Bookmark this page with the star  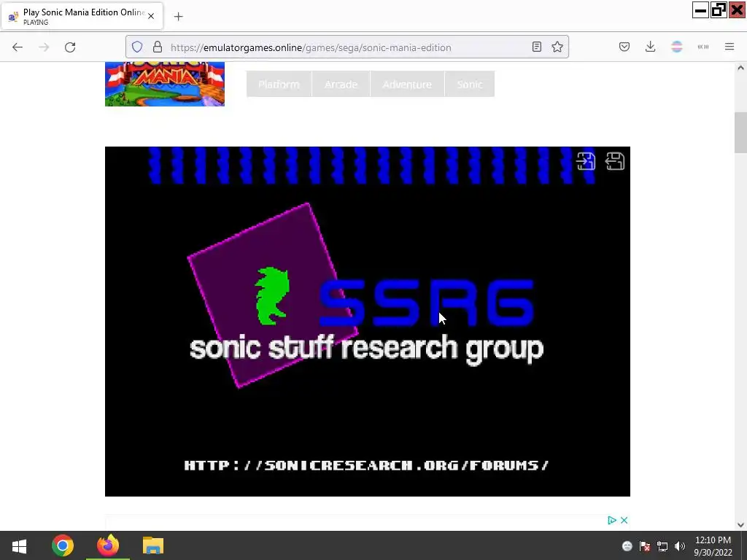(x=557, y=47)
